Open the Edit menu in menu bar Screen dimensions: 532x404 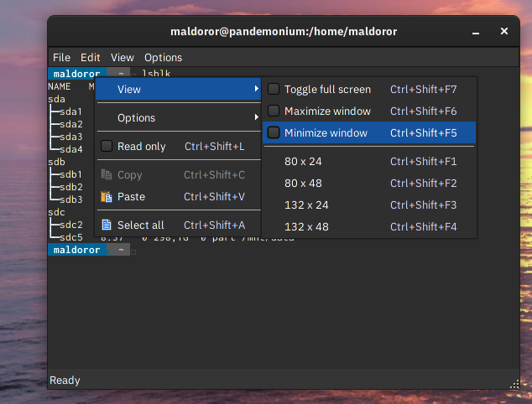[x=91, y=58]
